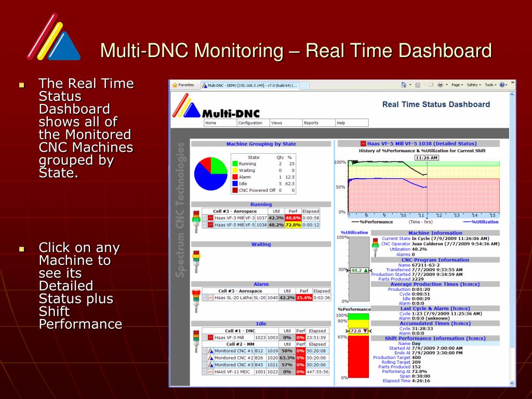Image resolution: width=532 pixels, height=399 pixels.
Task: Open the Views menu
Action: (x=286, y=123)
